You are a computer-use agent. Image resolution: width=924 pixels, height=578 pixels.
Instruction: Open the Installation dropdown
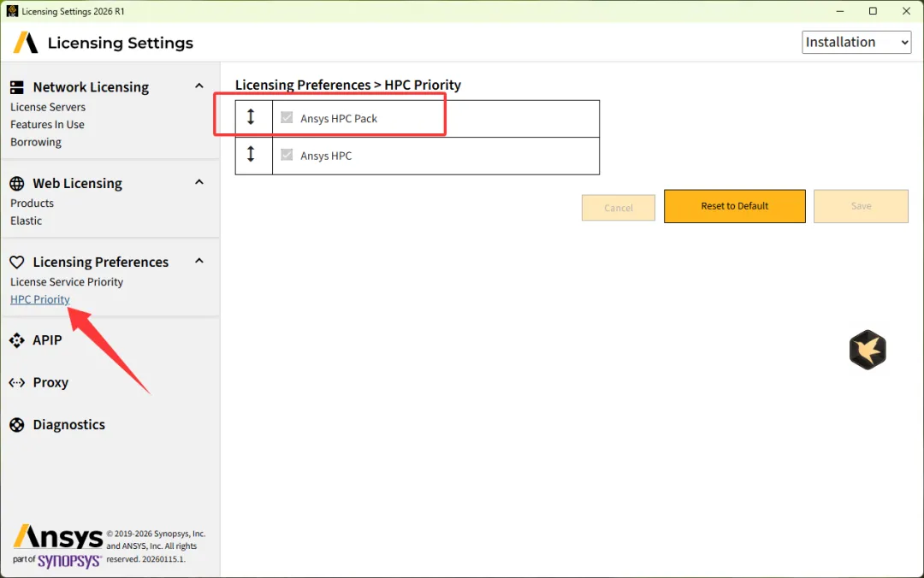tap(856, 43)
